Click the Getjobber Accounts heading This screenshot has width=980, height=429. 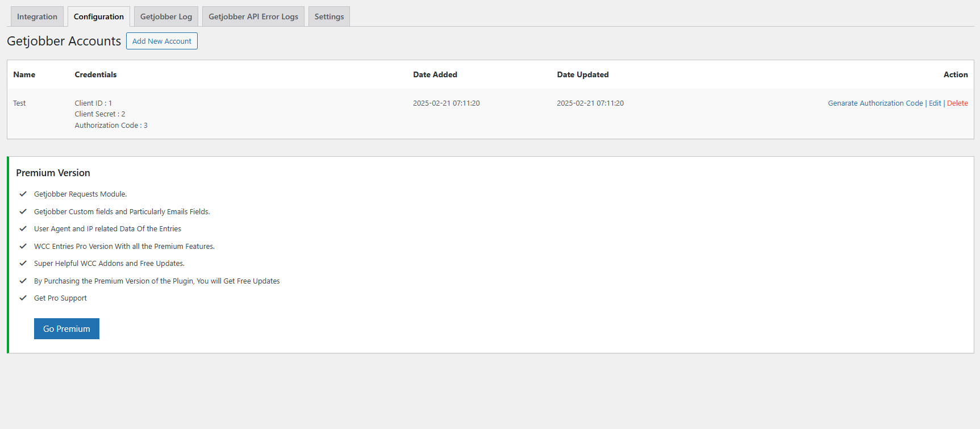64,41
